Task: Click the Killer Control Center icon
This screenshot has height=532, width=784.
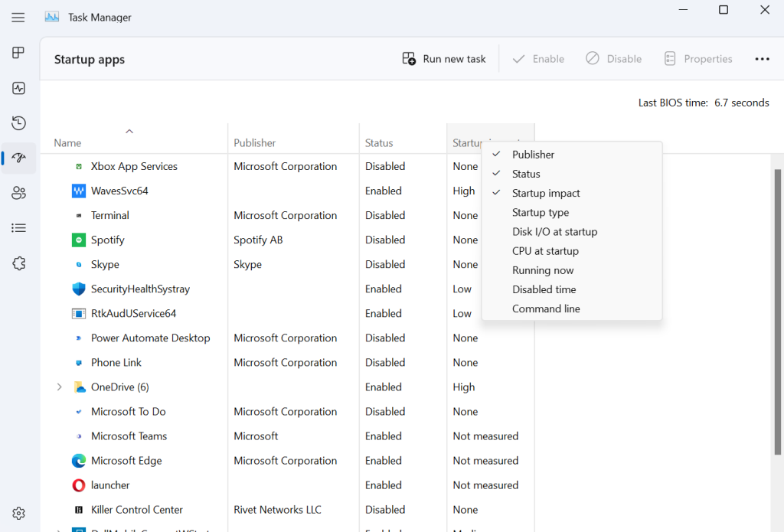Action: coord(79,510)
